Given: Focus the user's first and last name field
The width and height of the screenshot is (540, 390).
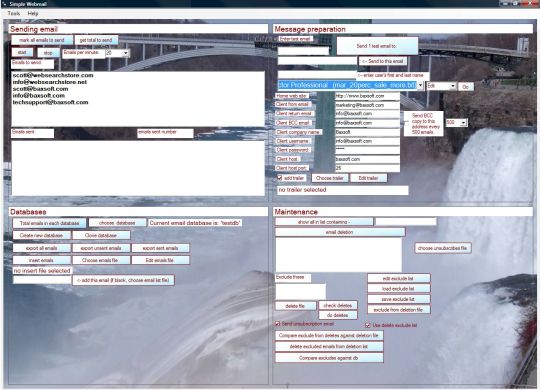Looking at the screenshot, I should coord(317,74).
